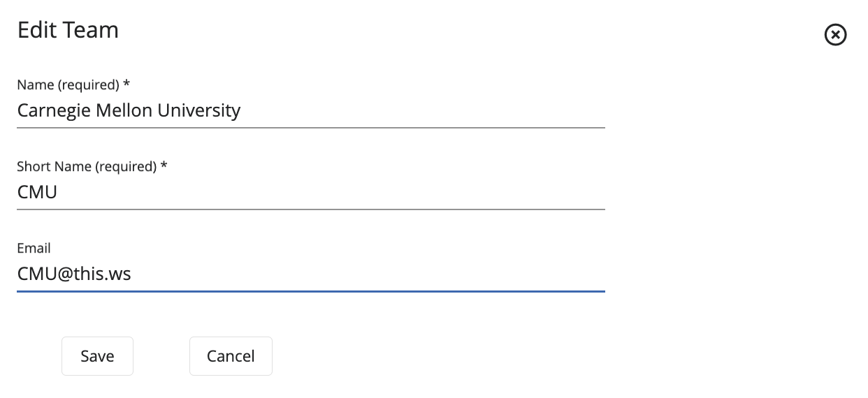Click the underline beneath Short Name field
Screen dimensions: 868x398
click(x=311, y=209)
